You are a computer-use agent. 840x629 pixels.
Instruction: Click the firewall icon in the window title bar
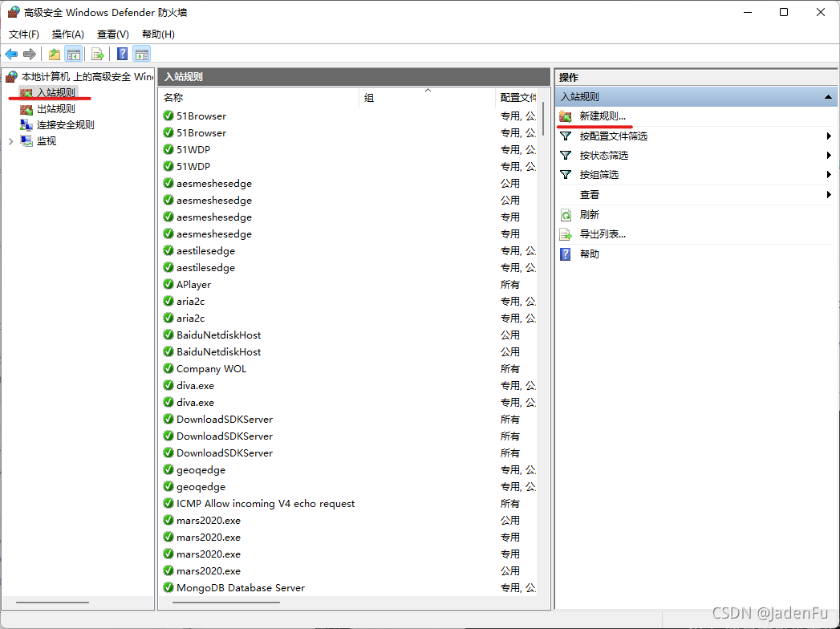tap(14, 12)
